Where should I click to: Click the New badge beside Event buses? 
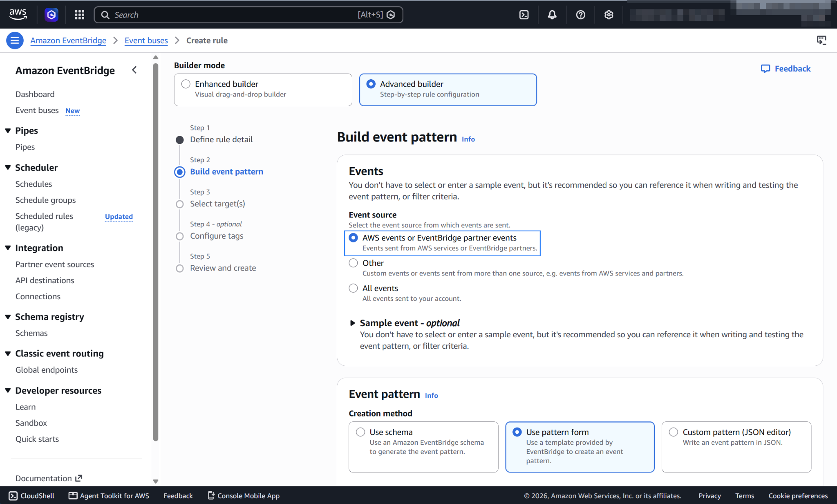73,111
